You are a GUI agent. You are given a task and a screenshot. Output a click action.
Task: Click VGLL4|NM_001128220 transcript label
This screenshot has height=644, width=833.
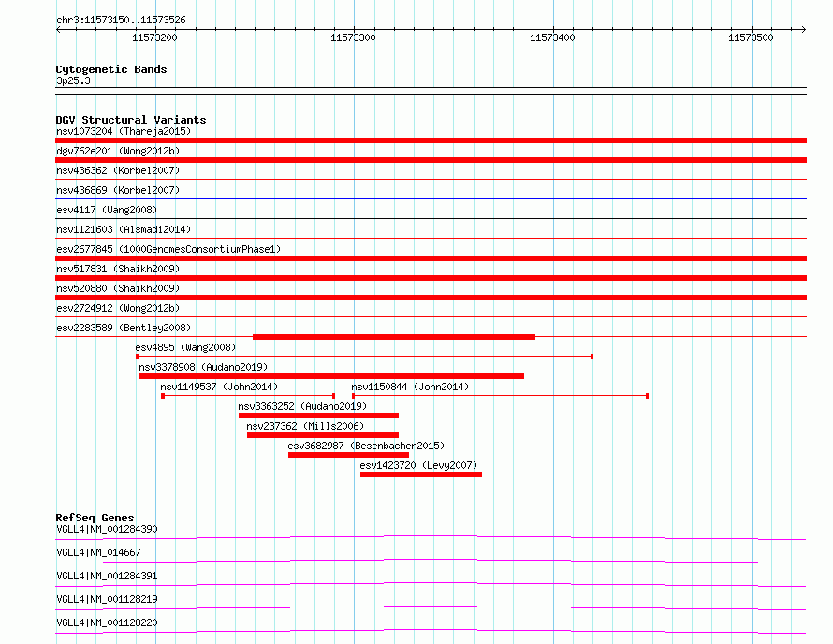coord(107,622)
